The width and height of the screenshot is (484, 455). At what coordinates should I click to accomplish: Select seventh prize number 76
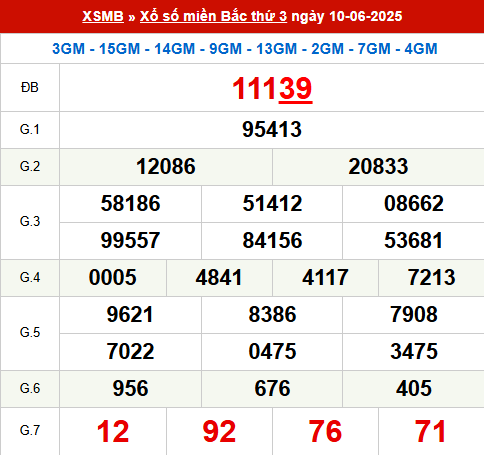(325, 432)
